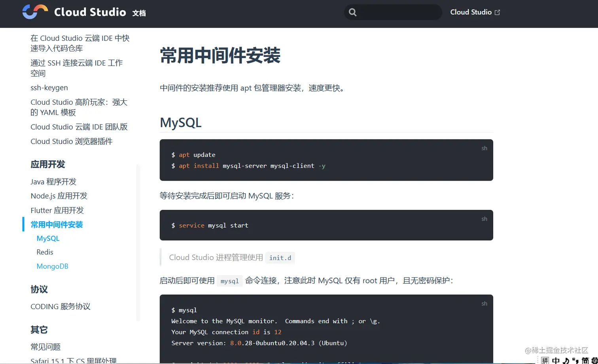Click the search magnifier icon

tap(353, 12)
